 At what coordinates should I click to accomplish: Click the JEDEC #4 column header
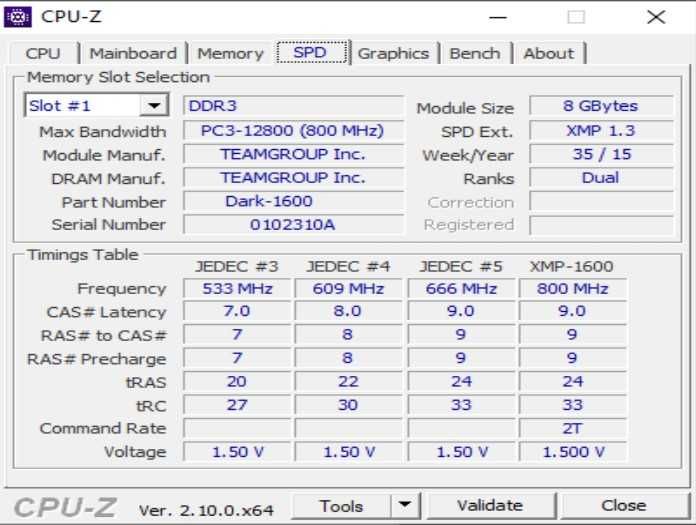point(348,266)
